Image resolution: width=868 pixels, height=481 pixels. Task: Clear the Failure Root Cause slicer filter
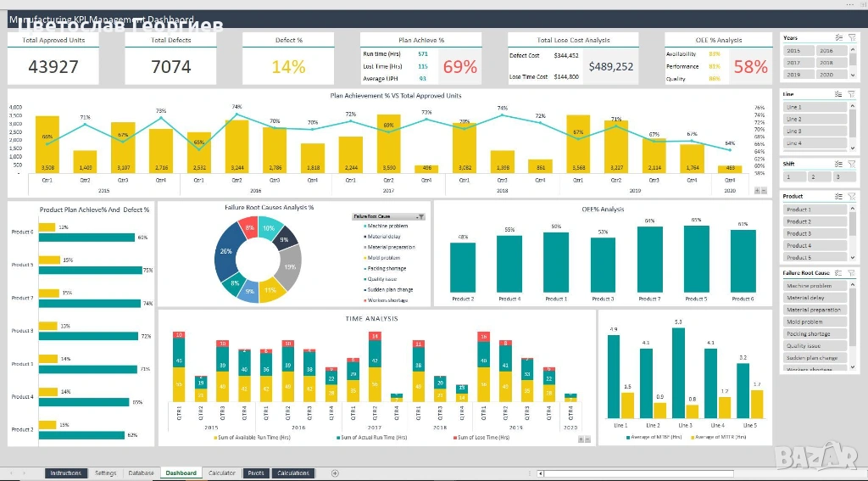(x=852, y=273)
